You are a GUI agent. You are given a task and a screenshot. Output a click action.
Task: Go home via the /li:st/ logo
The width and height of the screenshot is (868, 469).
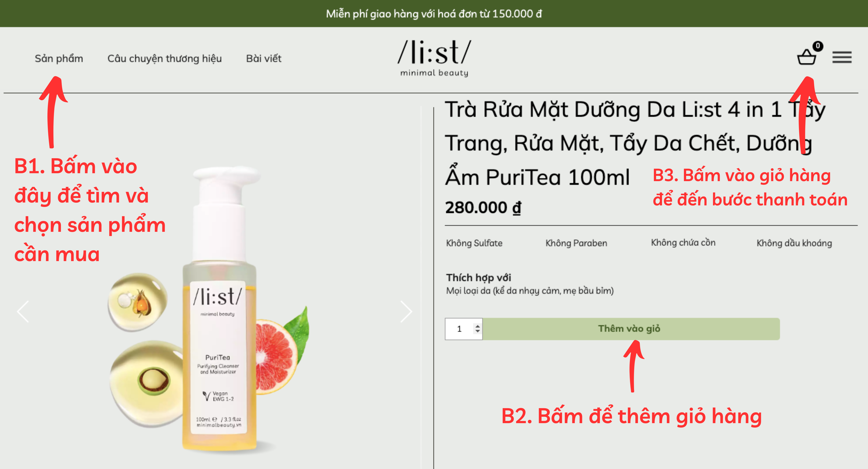[x=434, y=58]
